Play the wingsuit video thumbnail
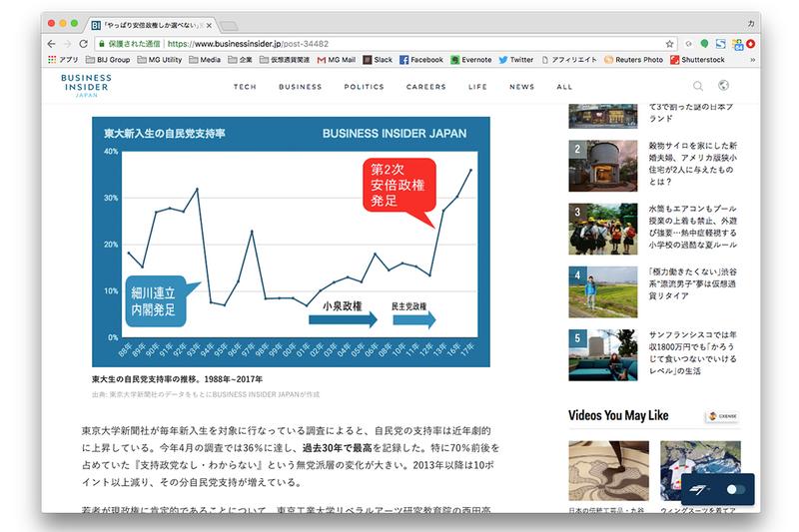The image size is (799, 532). [x=701, y=471]
